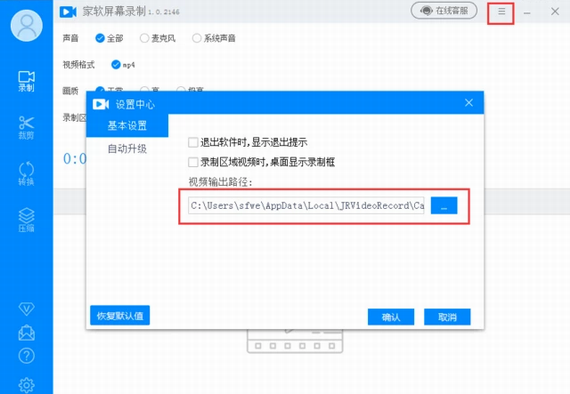
Task: Open the hamburger menu in title bar
Action: (501, 12)
